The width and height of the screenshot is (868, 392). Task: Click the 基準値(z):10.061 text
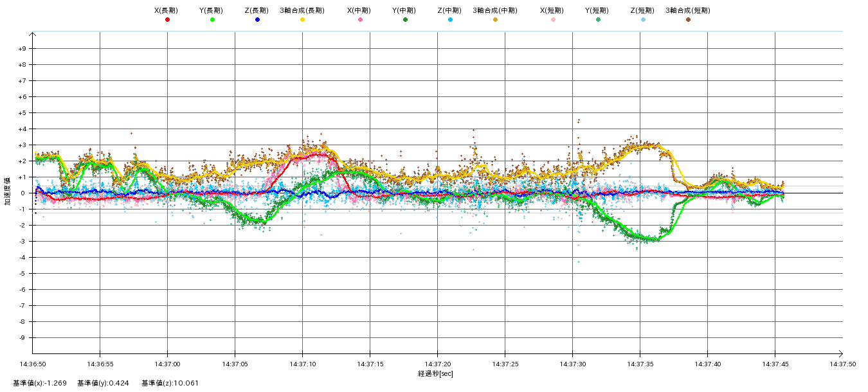(x=170, y=384)
